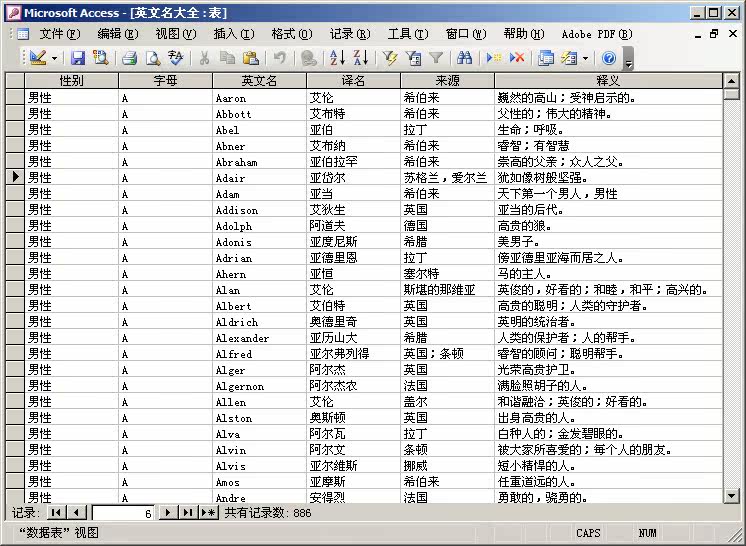Open Print Preview from the toolbar
746x546 pixels.
click(153, 58)
